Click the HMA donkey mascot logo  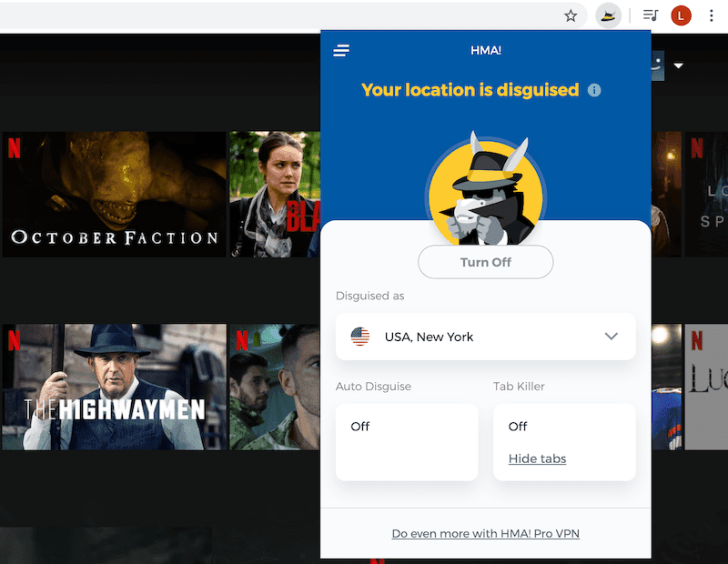point(486,190)
